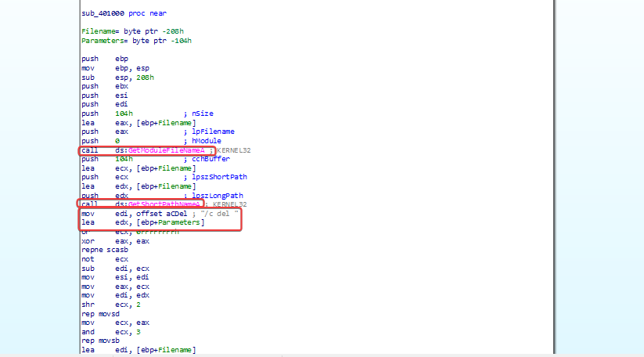Click the 'push 104h' line commented cchBuffer
This screenshot has height=357, width=644.
pos(156,159)
